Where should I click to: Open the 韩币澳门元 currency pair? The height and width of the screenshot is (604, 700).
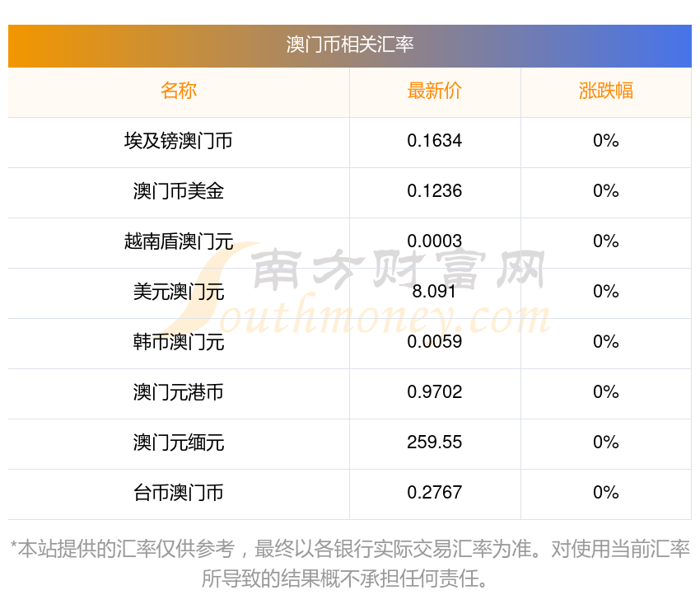pyautogui.click(x=179, y=342)
